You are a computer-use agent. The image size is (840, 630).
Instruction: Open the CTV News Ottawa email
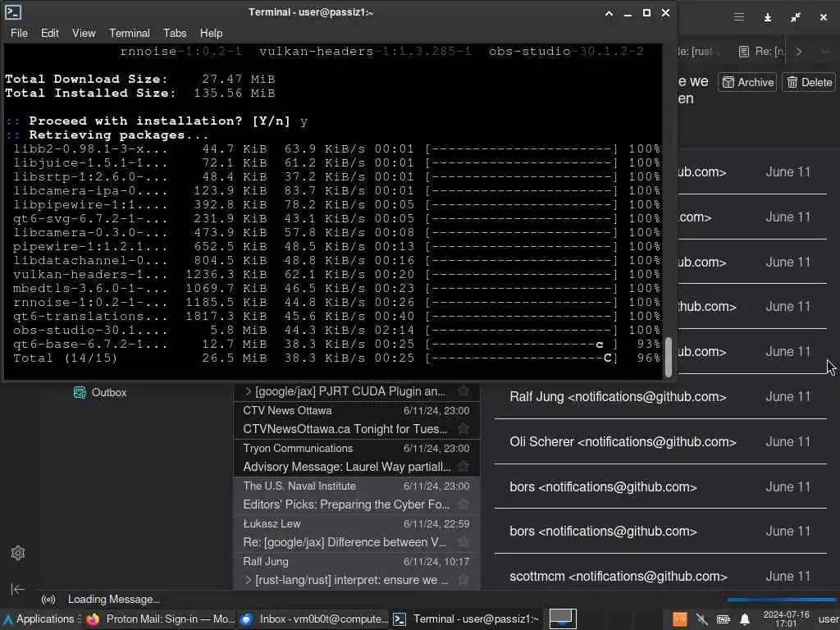[357, 420]
